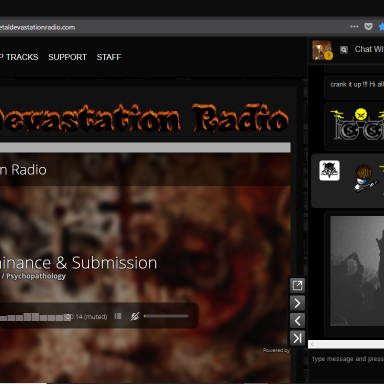384x384 pixels.
Task: Unmute the player with the speaker icon
Action: click(135, 316)
